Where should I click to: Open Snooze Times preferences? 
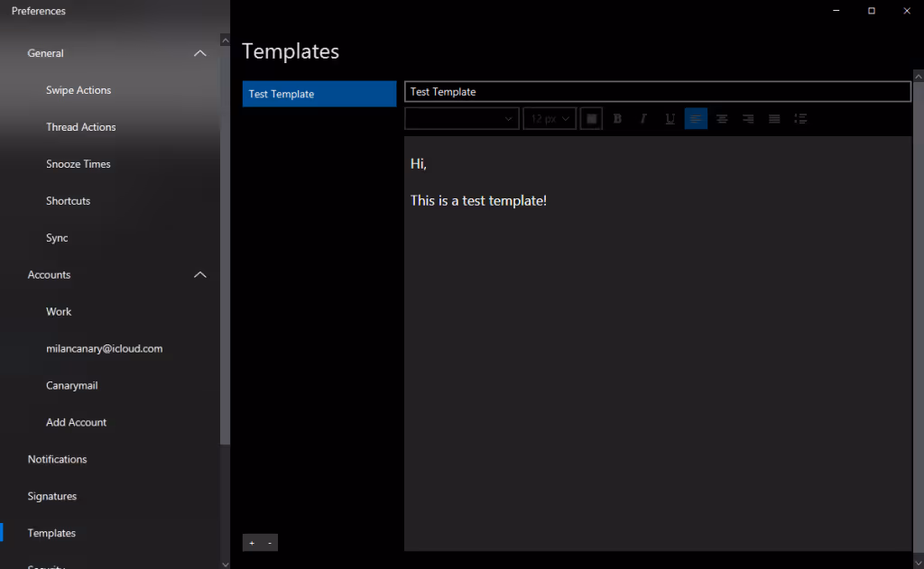pyautogui.click(x=79, y=164)
